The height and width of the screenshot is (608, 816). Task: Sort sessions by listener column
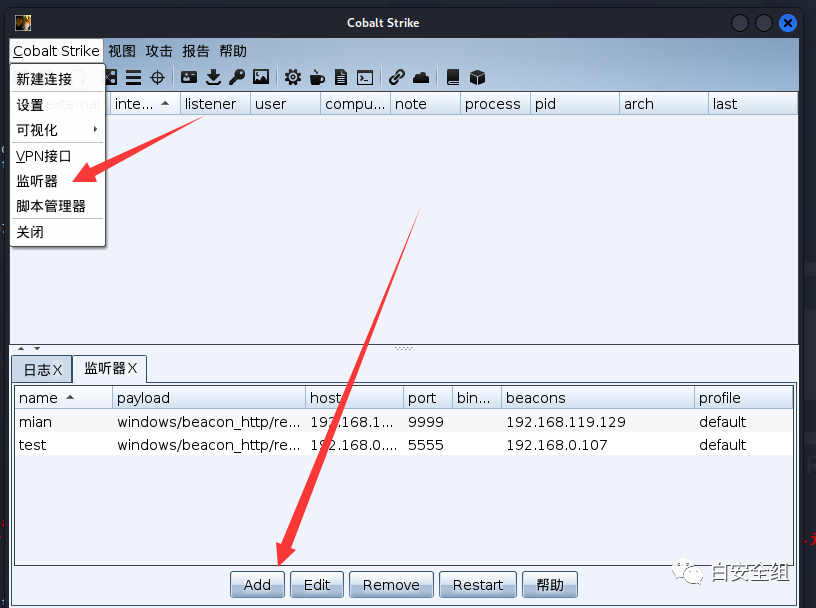coord(215,104)
